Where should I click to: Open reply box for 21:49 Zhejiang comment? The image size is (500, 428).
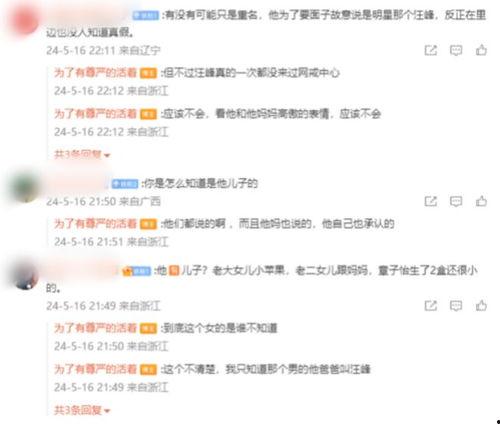coord(456,306)
